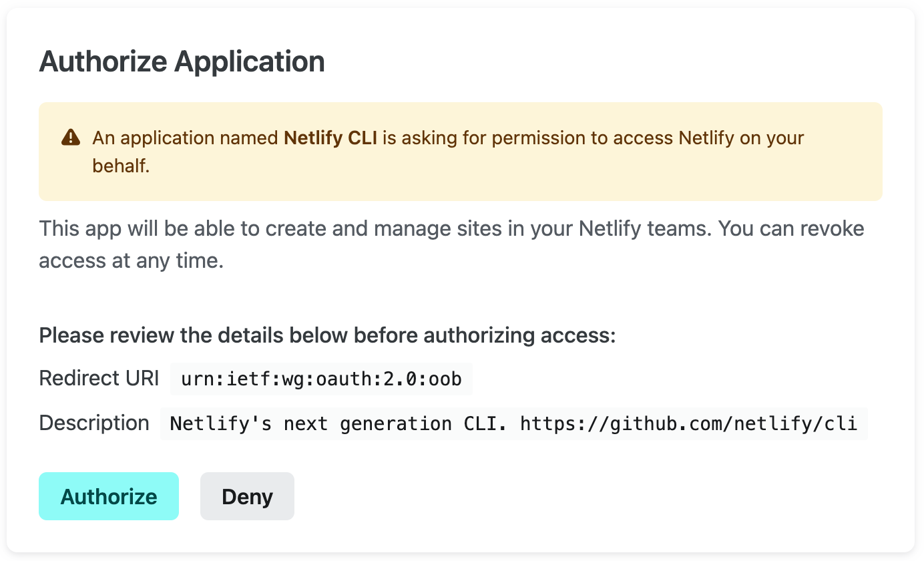Click the Redirect URI label
The height and width of the screenshot is (561, 924).
click(99, 379)
